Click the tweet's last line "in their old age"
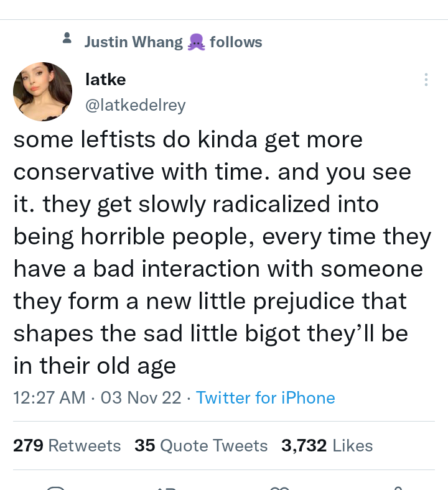The width and height of the screenshot is (448, 490). pos(95,366)
